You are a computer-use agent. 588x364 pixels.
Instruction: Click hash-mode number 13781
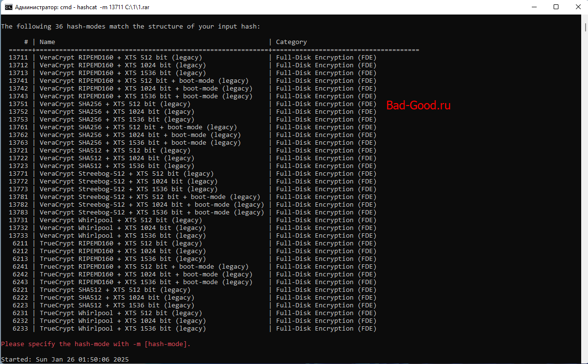point(18,197)
